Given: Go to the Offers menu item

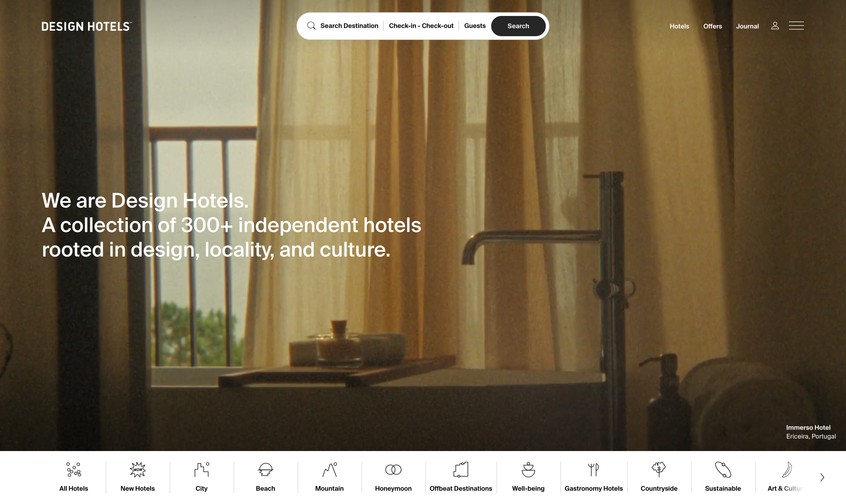Looking at the screenshot, I should pos(713,26).
